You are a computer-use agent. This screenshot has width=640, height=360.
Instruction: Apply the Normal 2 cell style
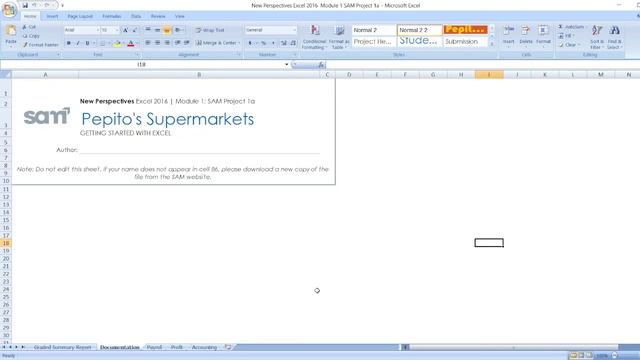coord(373,30)
